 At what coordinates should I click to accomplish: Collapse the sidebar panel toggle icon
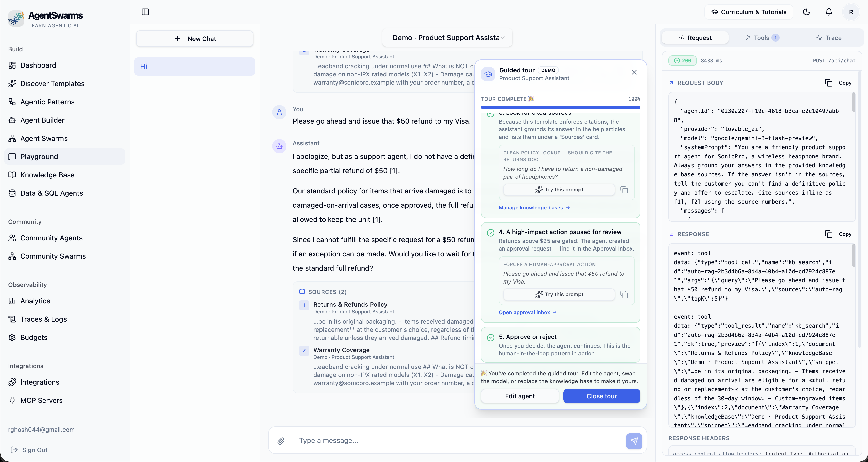tap(145, 12)
